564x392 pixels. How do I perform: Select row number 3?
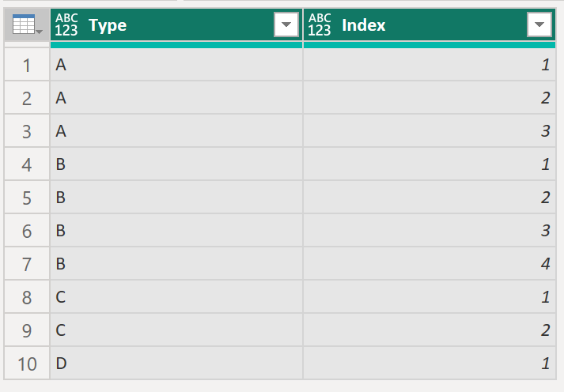click(x=27, y=130)
